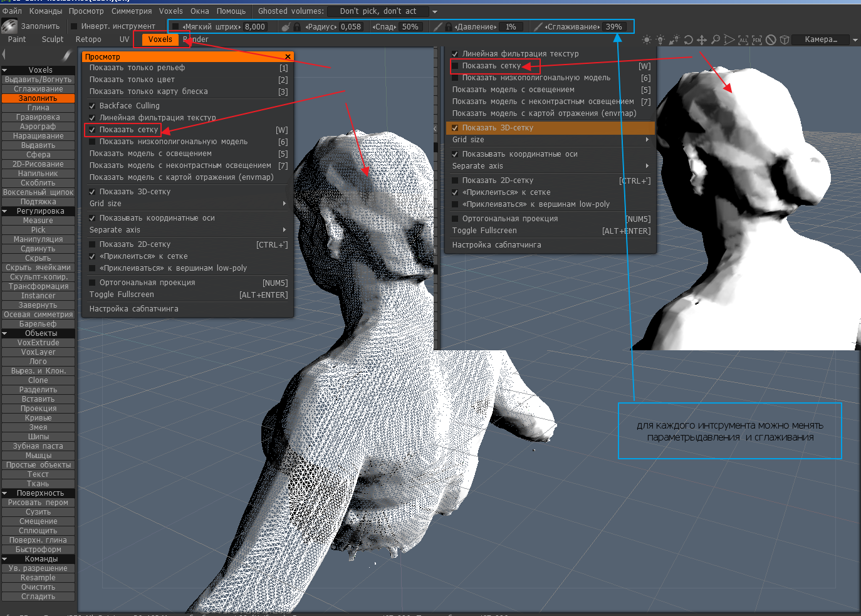Click the magnifier zoom icon
Viewport: 861px width, 616px height.
pos(716,39)
